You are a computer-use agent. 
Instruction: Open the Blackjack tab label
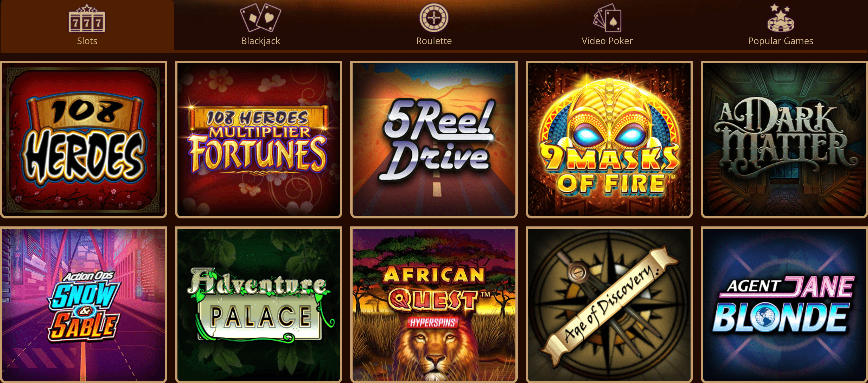(x=261, y=41)
